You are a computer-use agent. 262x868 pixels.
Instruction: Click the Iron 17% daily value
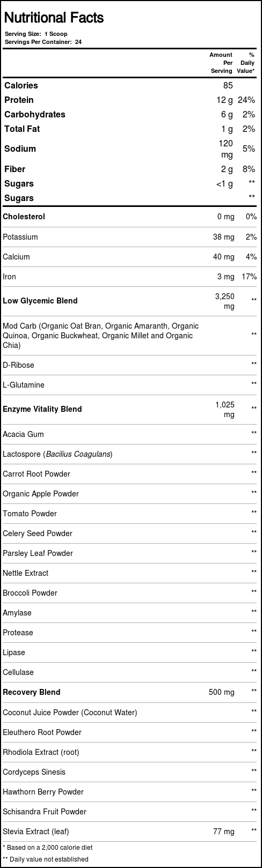(x=249, y=277)
